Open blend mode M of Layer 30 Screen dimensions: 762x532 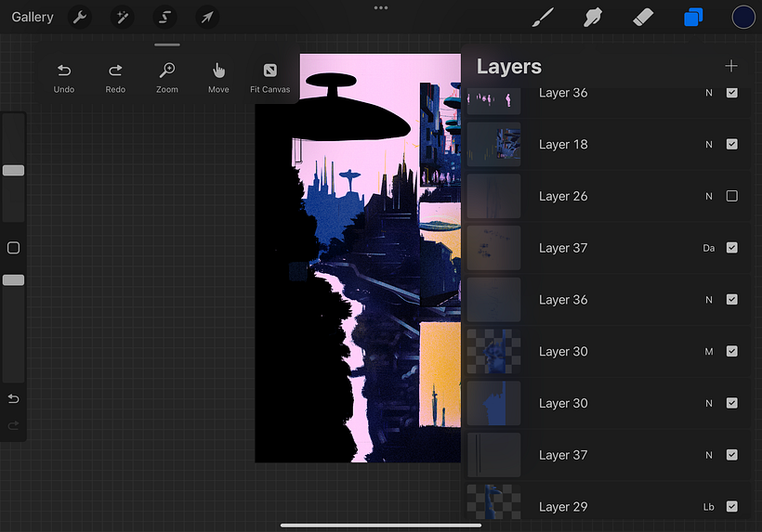click(708, 352)
